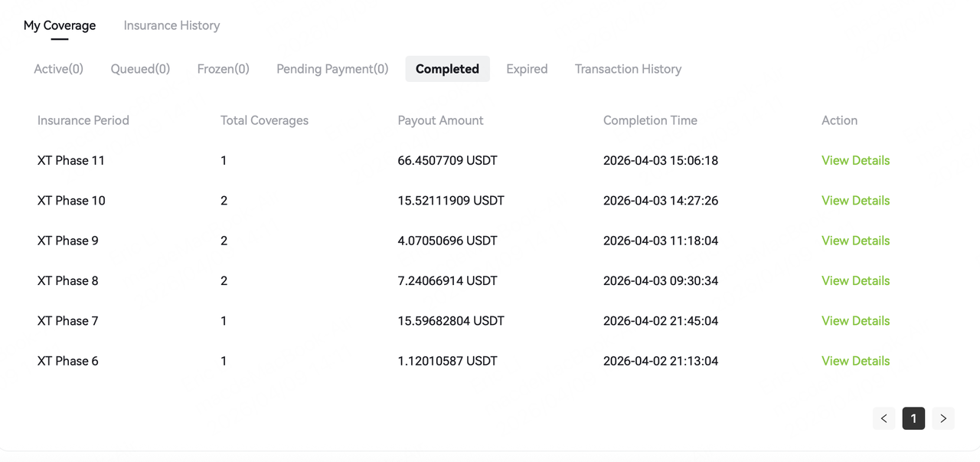View Details for XT Phase 6
This screenshot has height=462, width=980.
(x=855, y=361)
